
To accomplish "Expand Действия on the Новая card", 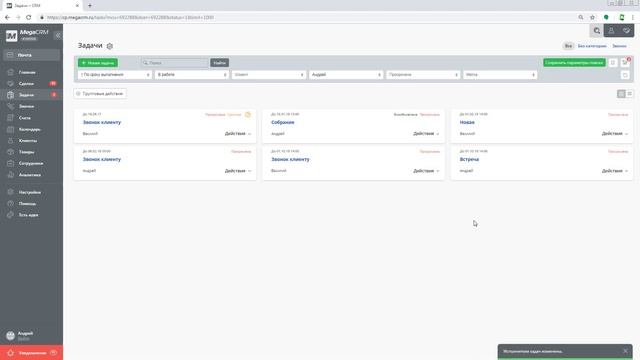I will pos(615,134).
